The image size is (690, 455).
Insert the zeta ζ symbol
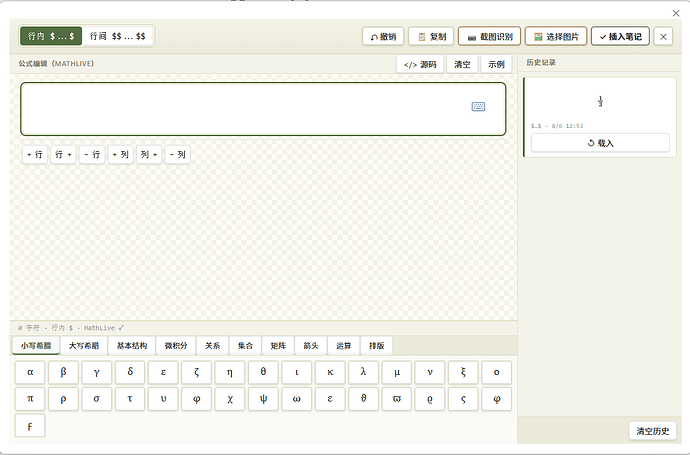click(x=197, y=372)
